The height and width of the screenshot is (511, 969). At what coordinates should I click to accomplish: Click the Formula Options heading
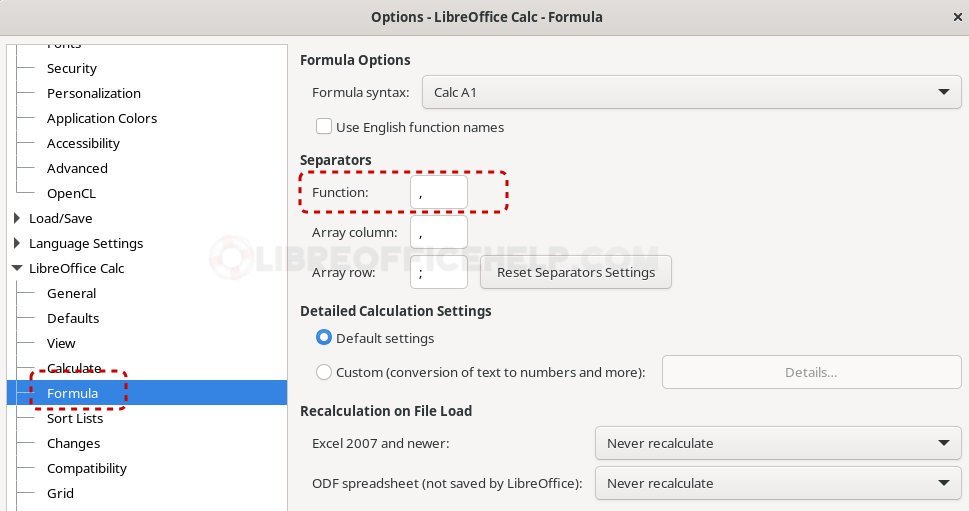tap(355, 60)
